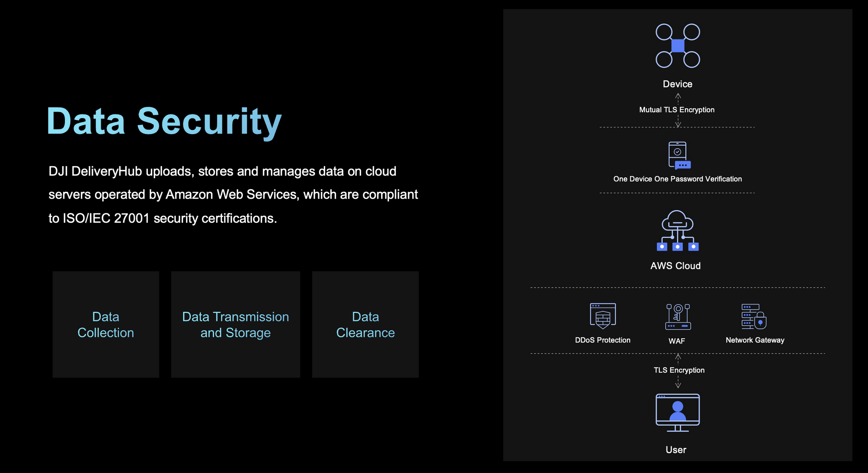This screenshot has height=473, width=868.
Task: Click the 'WAF' label
Action: point(677,341)
